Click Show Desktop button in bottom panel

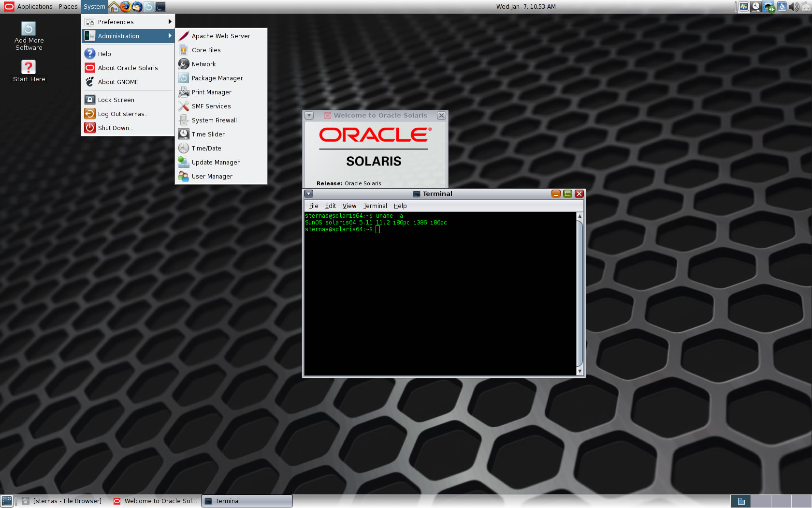pyautogui.click(x=7, y=501)
